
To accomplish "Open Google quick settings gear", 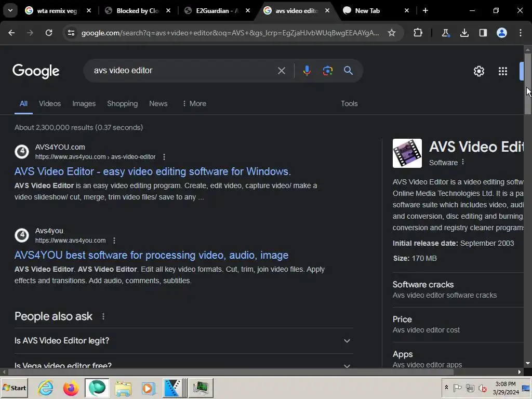I will [x=478, y=71].
